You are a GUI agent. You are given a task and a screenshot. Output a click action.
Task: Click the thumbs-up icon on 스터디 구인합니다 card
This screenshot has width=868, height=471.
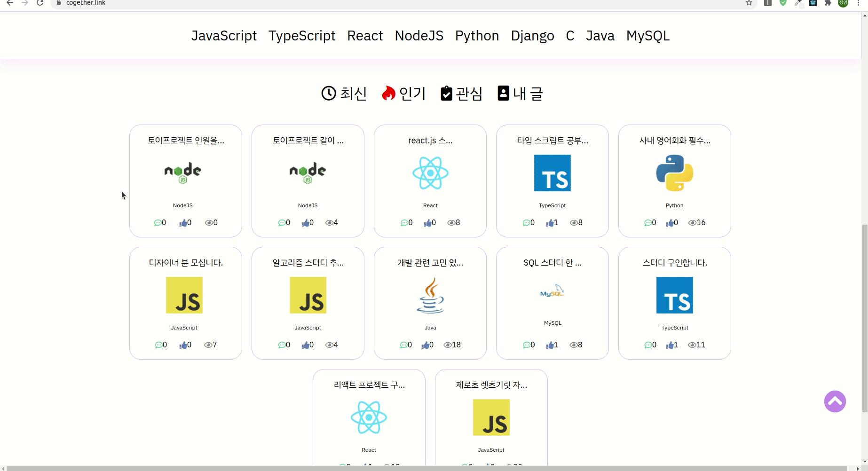[670, 345]
